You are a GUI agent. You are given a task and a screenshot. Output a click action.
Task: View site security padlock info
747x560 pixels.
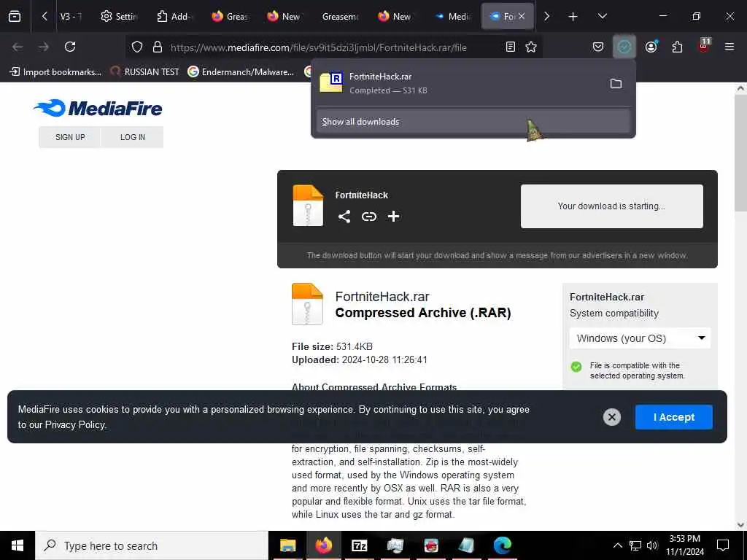158,47
